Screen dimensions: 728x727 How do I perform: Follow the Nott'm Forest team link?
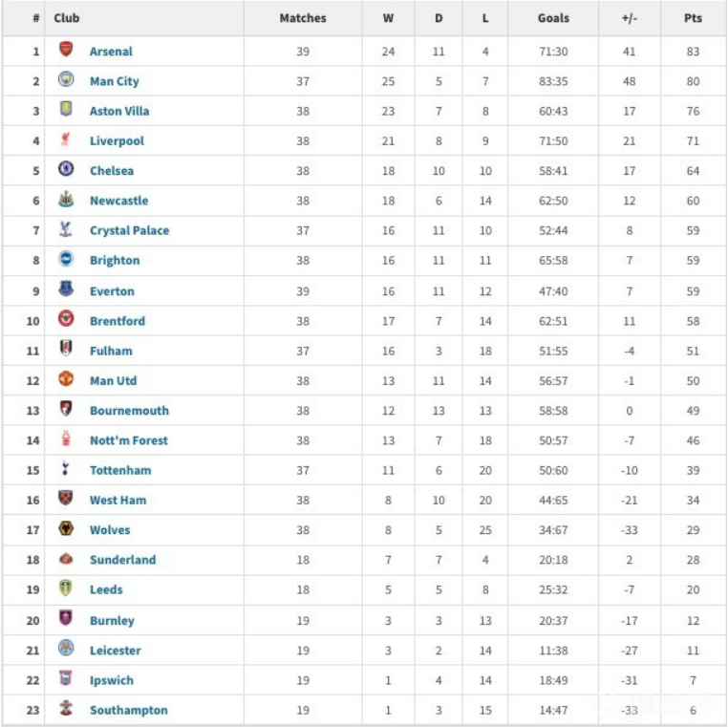pyautogui.click(x=128, y=440)
